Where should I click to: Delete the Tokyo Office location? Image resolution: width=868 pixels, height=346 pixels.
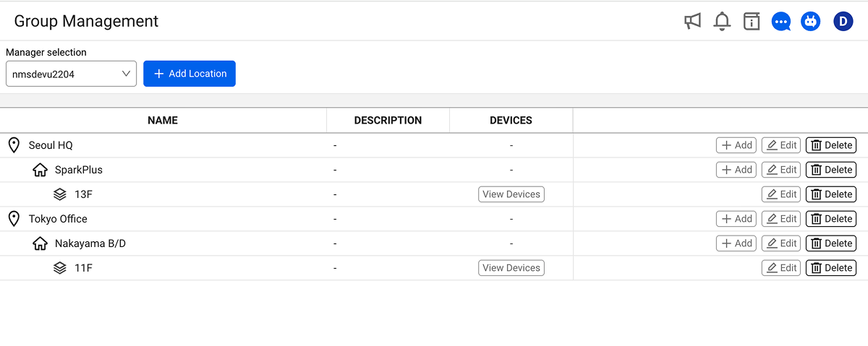click(x=831, y=219)
